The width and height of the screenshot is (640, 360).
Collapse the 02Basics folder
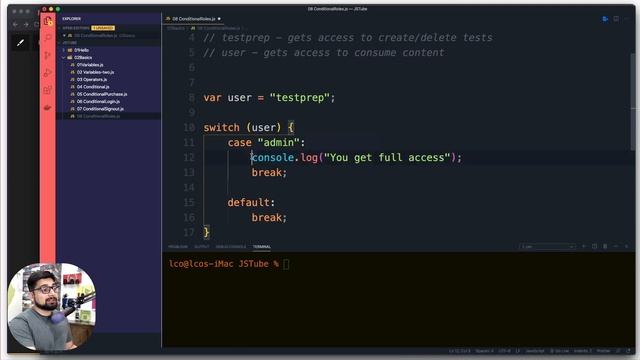83,58
